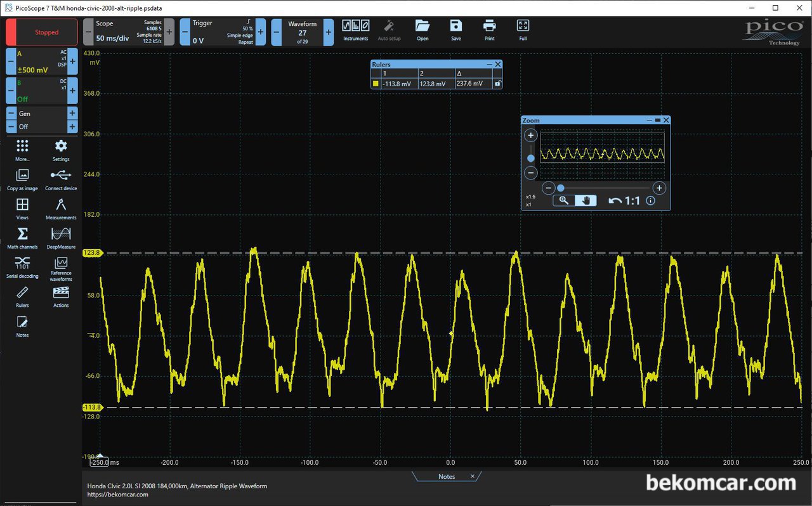Click the 123.8 ruler handle
The image size is (812, 506).
pyautogui.click(x=93, y=252)
